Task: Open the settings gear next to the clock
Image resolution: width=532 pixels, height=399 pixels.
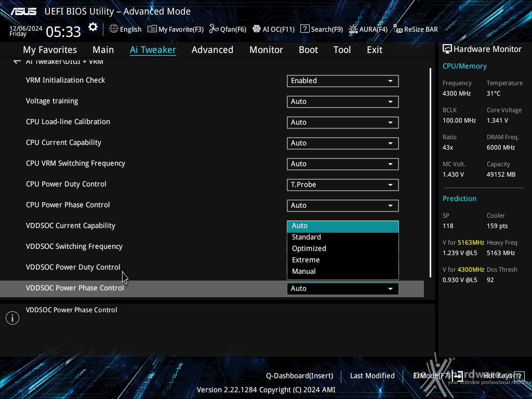Action: (93, 27)
